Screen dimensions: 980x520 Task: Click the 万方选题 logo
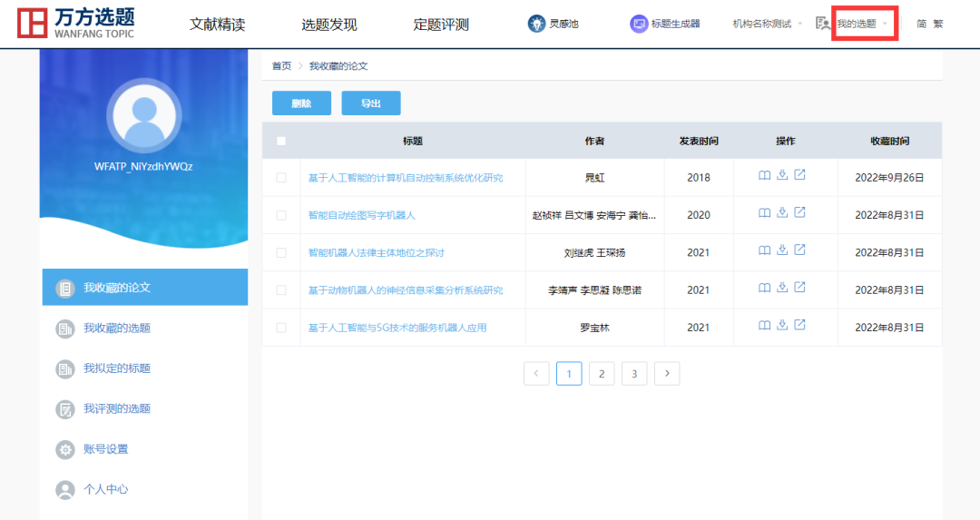click(x=76, y=25)
